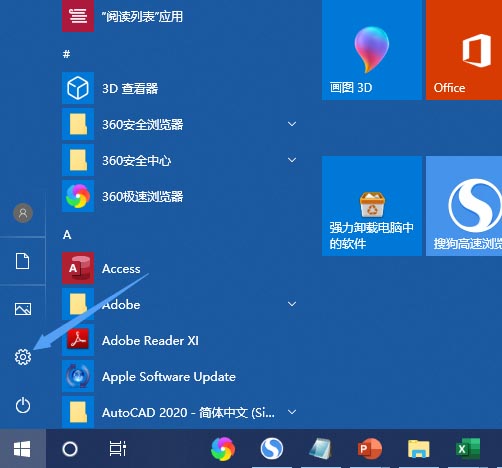Open the Settings gear in Start sidebar
Image resolution: width=502 pixels, height=468 pixels.
23,357
